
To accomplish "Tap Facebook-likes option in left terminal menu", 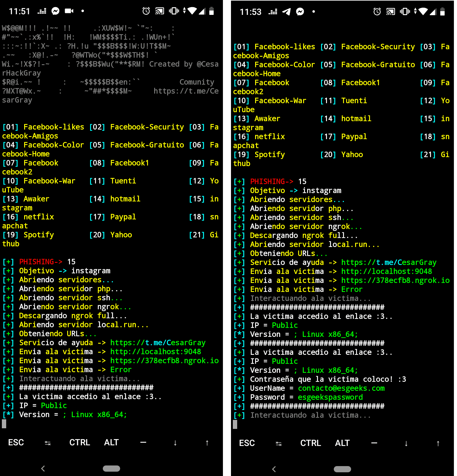I will [54, 127].
